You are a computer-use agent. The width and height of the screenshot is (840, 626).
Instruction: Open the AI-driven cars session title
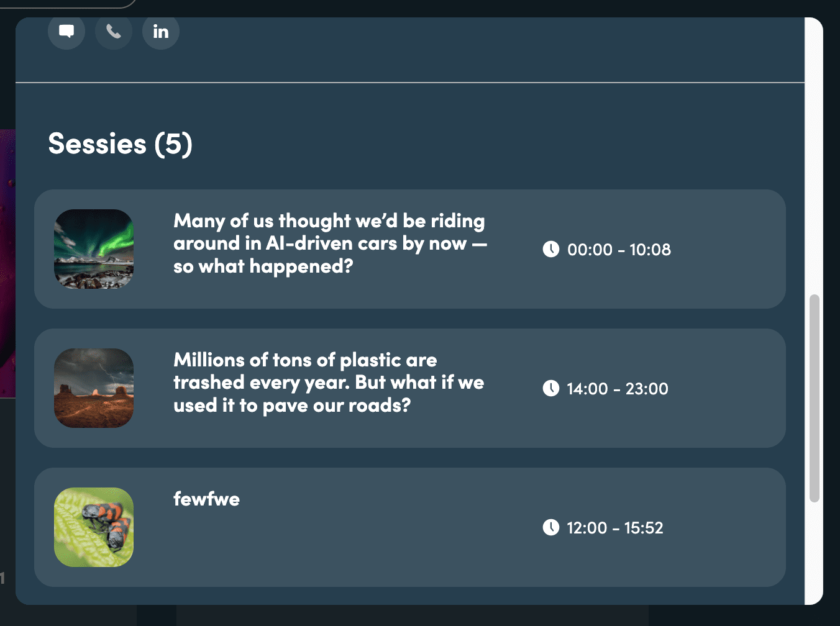pyautogui.click(x=330, y=243)
